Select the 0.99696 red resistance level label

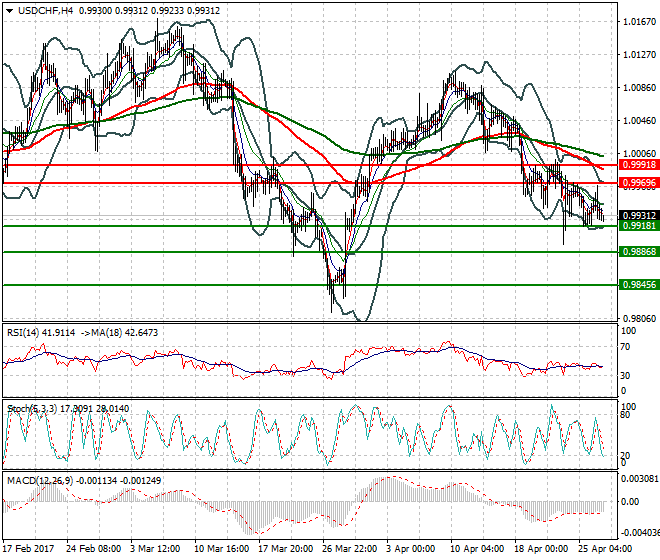click(639, 183)
